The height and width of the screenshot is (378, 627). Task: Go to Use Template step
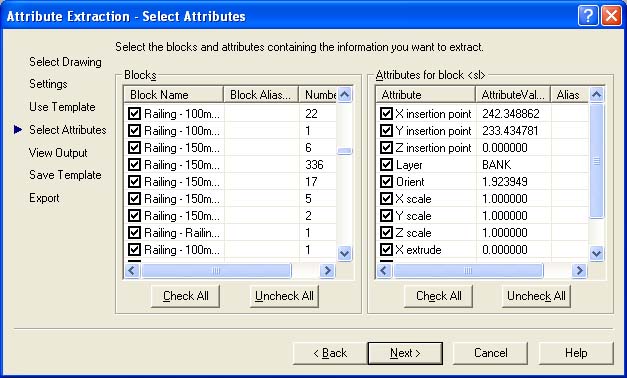(62, 107)
